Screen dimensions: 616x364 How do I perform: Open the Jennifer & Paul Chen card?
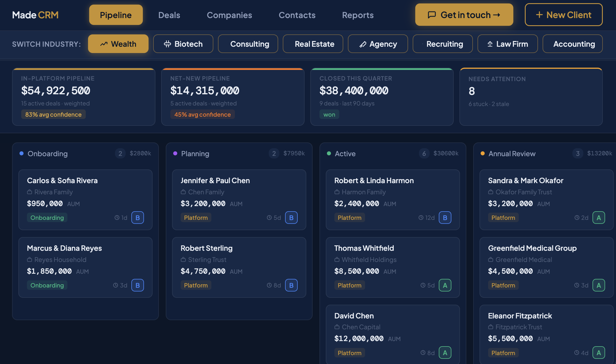click(239, 200)
